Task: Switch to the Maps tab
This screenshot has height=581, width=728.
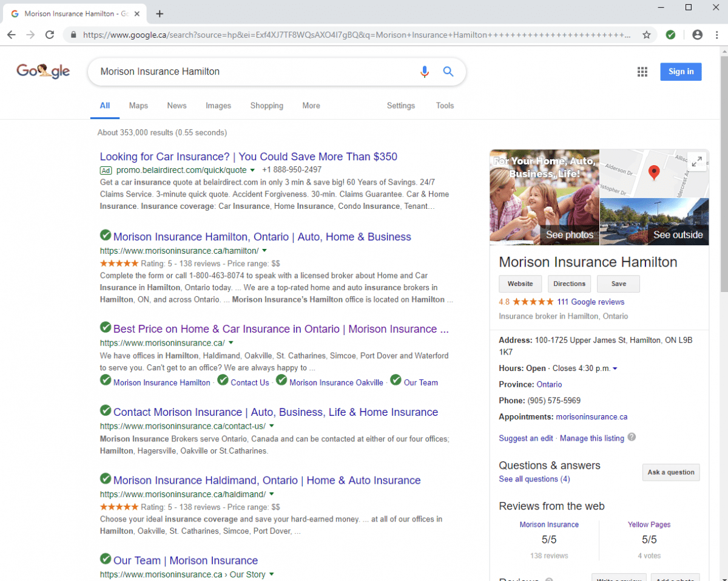Action: tap(138, 106)
